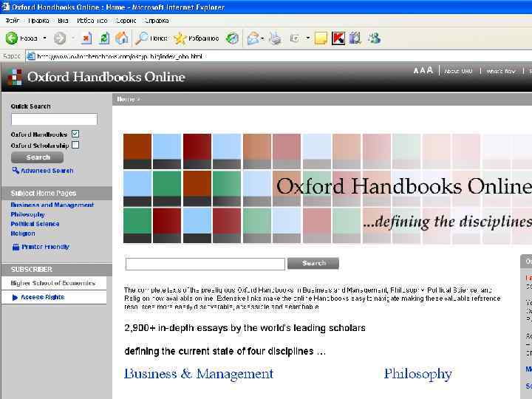The width and height of the screenshot is (532, 399).
Task: Click the Subject Home Pages section header
Action: point(57,193)
